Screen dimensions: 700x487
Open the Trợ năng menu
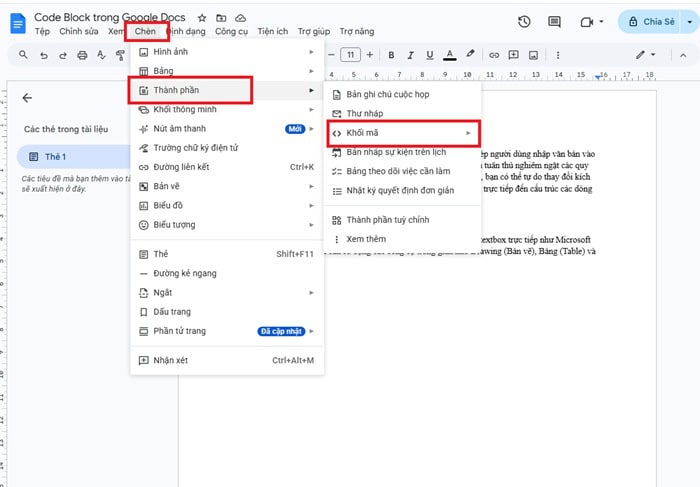click(x=357, y=31)
